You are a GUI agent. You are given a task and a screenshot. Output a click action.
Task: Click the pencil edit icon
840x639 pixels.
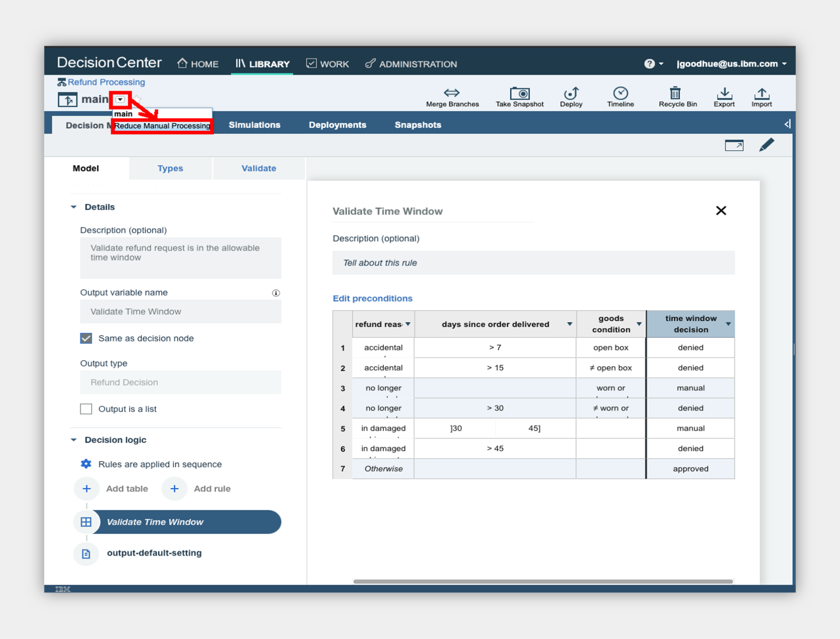[766, 145]
